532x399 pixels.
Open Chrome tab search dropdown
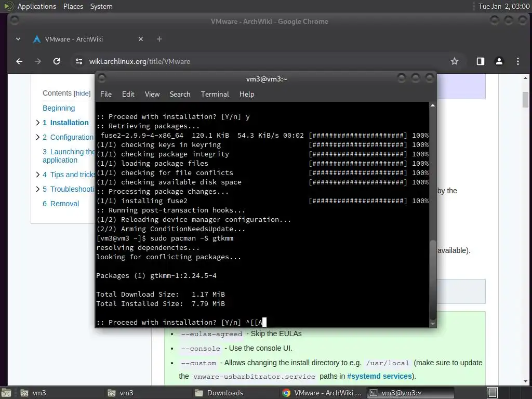click(18, 39)
